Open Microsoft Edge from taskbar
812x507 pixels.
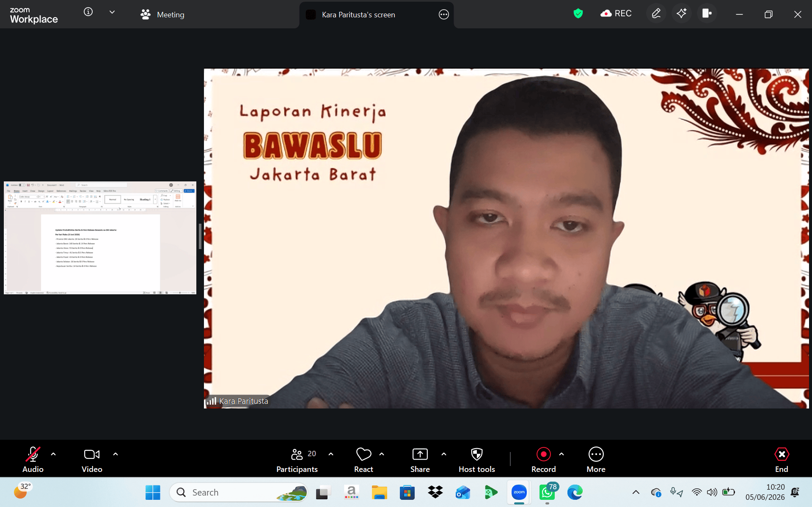pyautogui.click(x=575, y=493)
